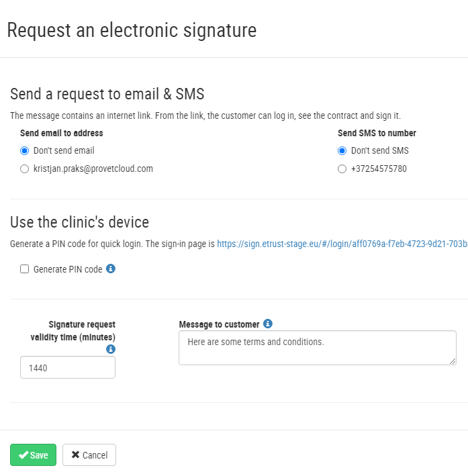Click info icon next to Message to customer
This screenshot has height=476, width=468.
click(268, 324)
